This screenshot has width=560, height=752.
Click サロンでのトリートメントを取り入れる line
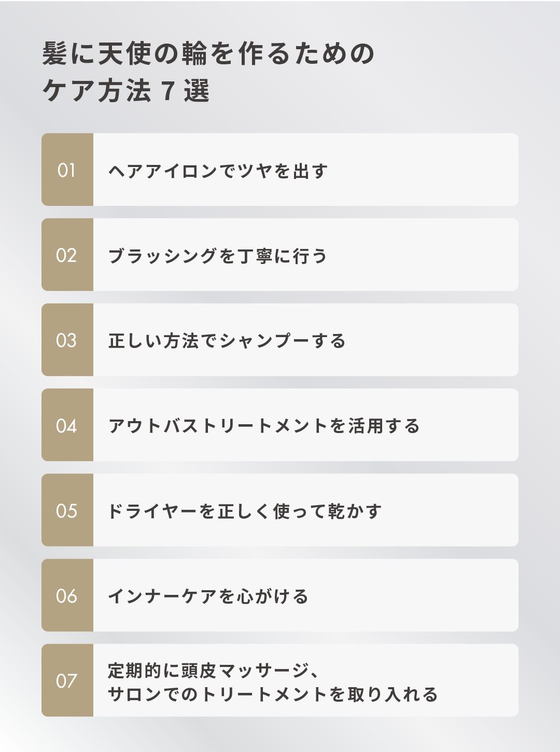[273, 694]
